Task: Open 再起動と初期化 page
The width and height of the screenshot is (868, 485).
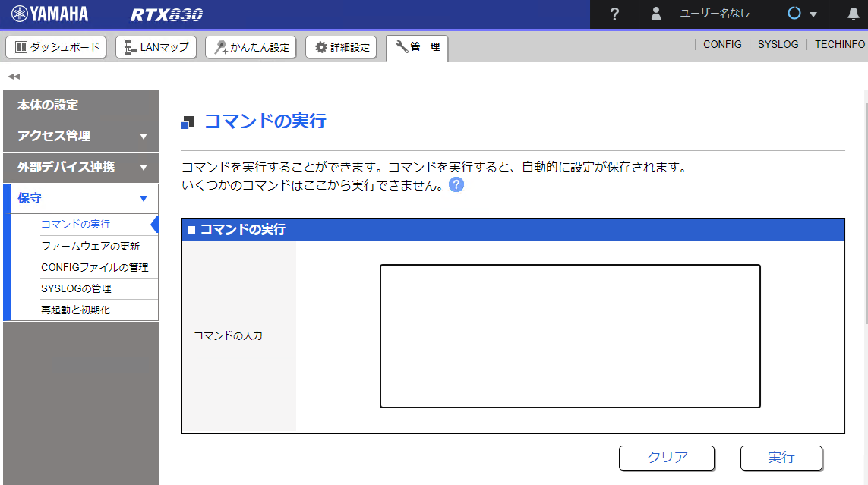Action: point(75,310)
